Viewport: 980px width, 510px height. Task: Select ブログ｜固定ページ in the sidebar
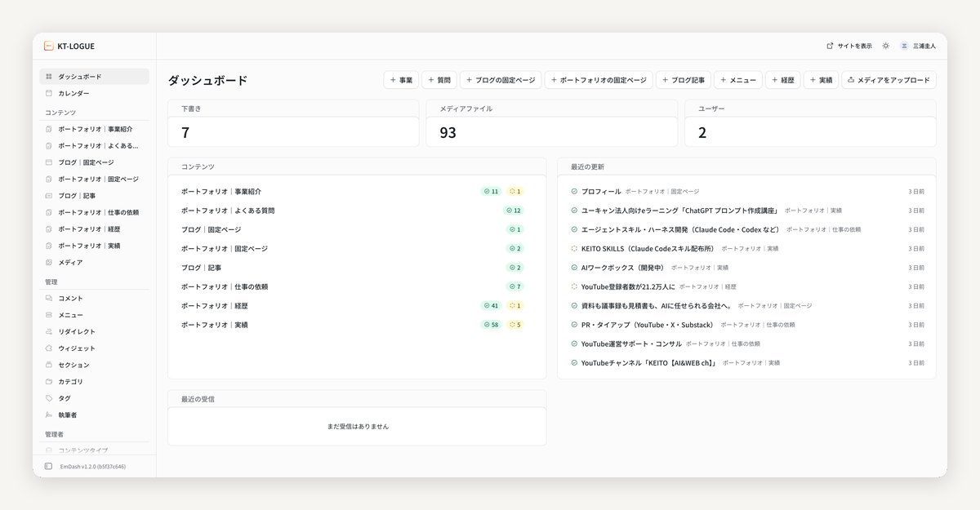tap(94, 162)
